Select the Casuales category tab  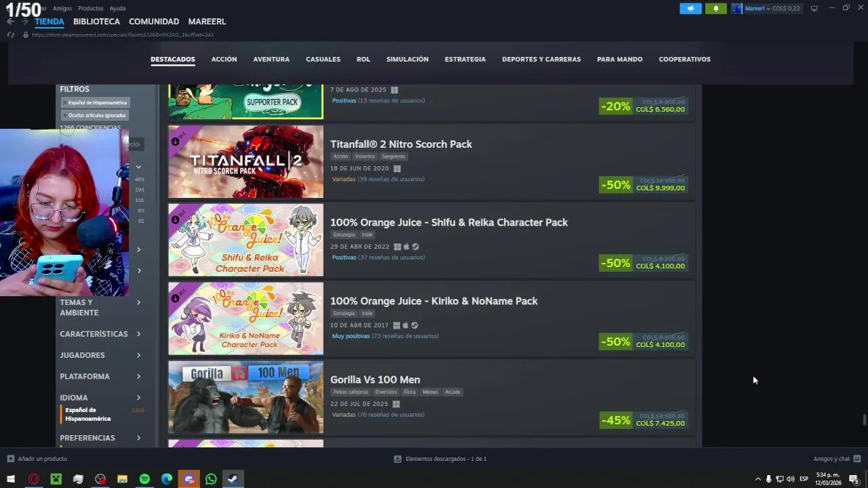point(323,60)
